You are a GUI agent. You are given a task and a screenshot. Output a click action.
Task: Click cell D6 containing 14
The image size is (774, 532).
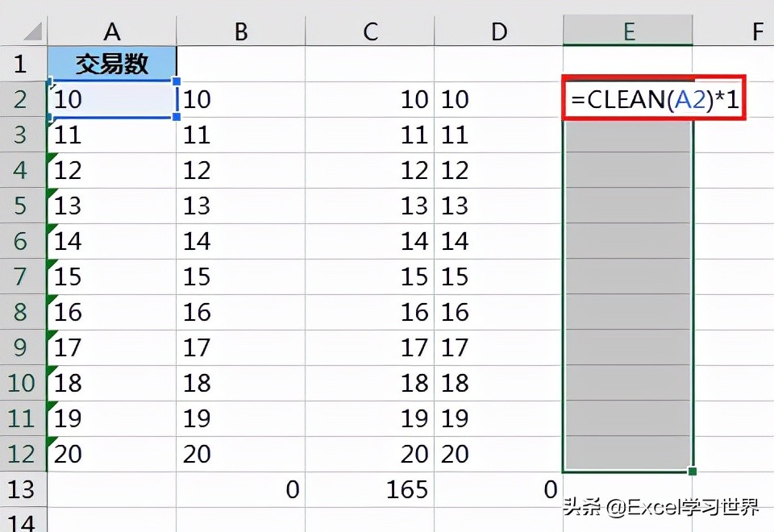coord(498,241)
